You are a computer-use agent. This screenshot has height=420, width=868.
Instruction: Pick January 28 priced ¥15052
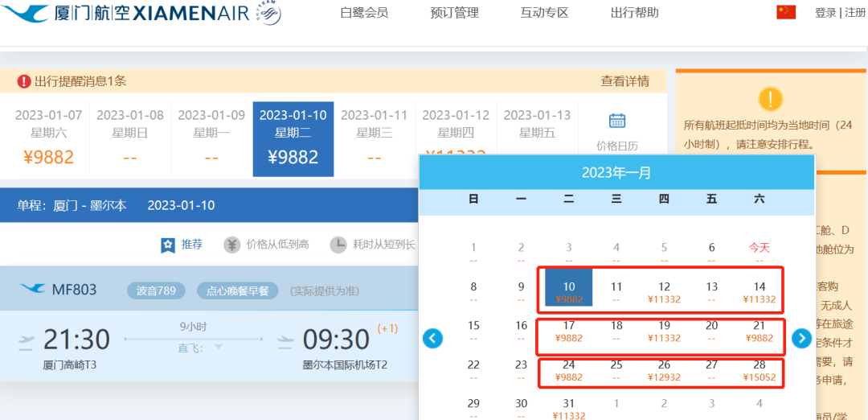759,371
